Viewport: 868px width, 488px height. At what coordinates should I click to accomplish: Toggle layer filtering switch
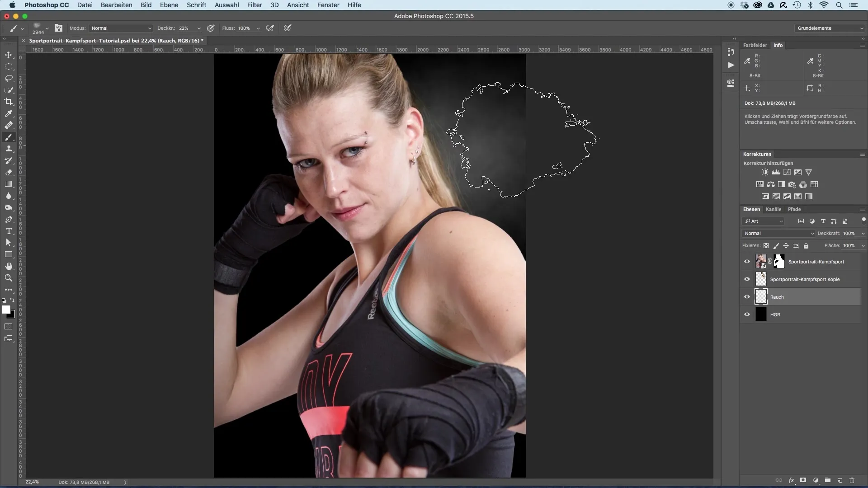(x=863, y=221)
